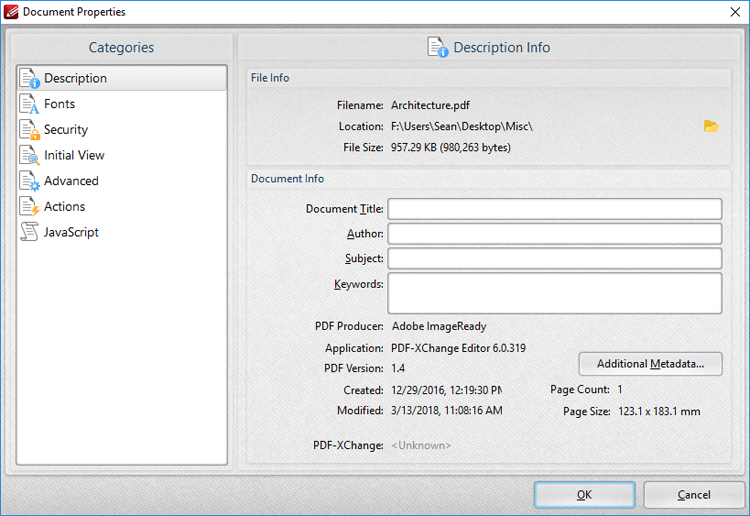
Task: Confirm with the OK button
Action: point(585,494)
